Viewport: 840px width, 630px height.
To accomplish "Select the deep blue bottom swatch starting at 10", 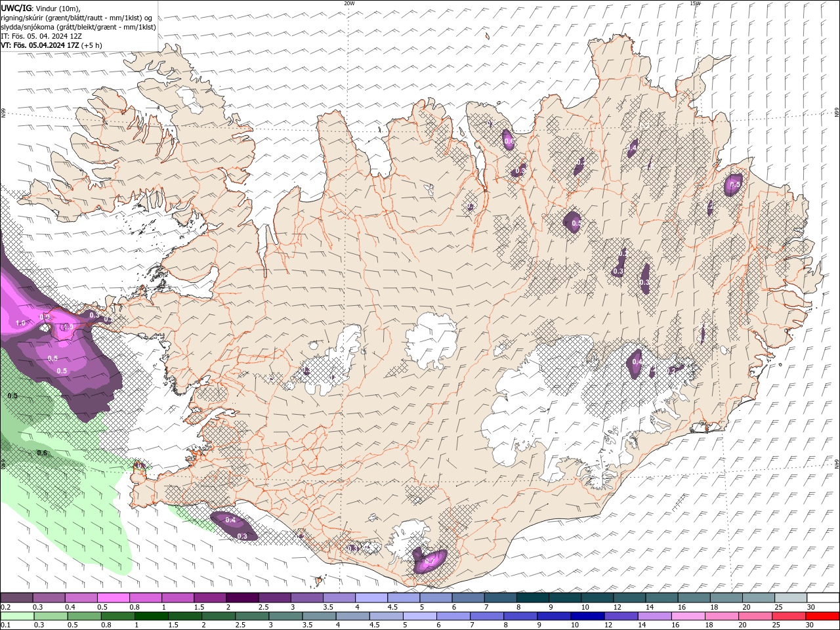I will 587,616.
